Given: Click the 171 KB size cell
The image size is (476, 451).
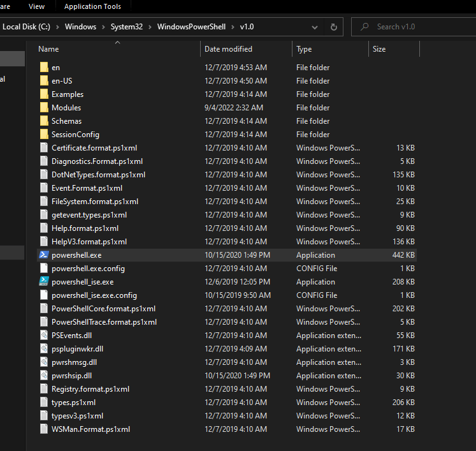Looking at the screenshot, I should click(403, 348).
